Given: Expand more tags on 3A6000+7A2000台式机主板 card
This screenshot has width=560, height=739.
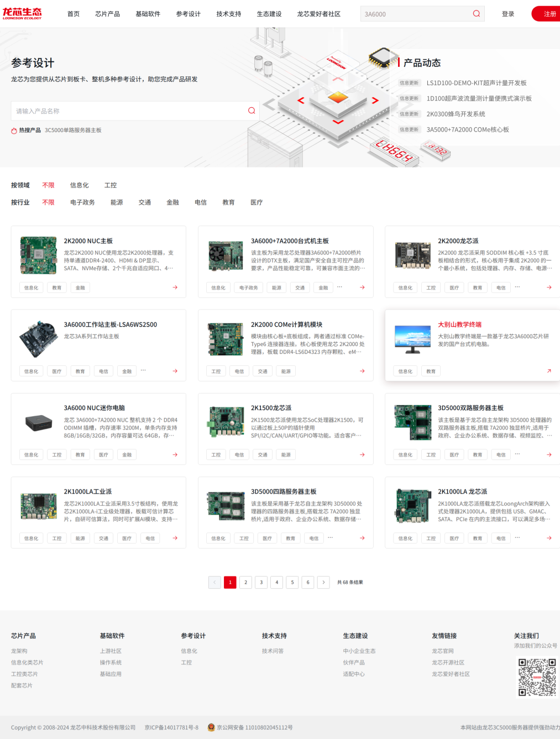Looking at the screenshot, I should pos(339,287).
